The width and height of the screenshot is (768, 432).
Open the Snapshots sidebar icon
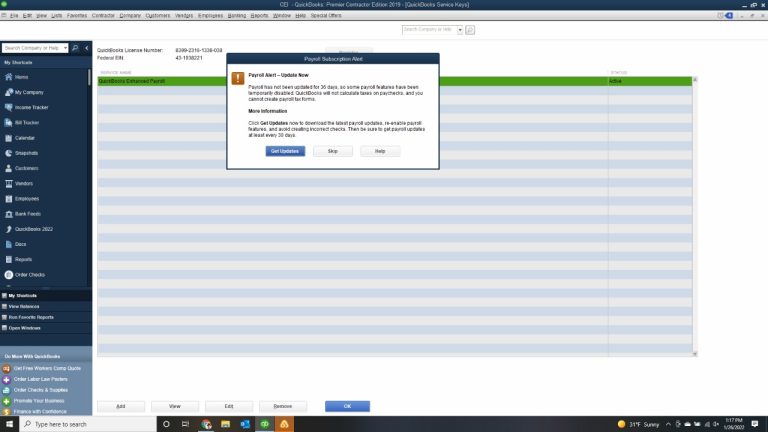(x=8, y=152)
